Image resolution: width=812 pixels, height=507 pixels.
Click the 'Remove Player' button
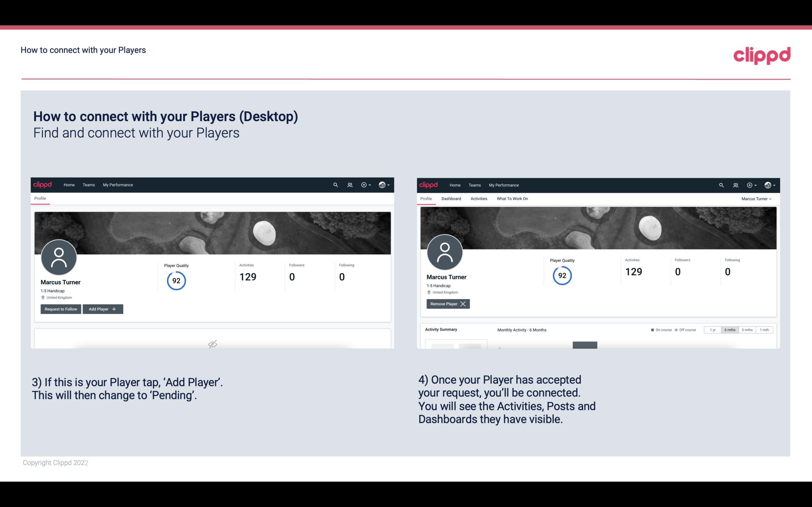point(447,303)
